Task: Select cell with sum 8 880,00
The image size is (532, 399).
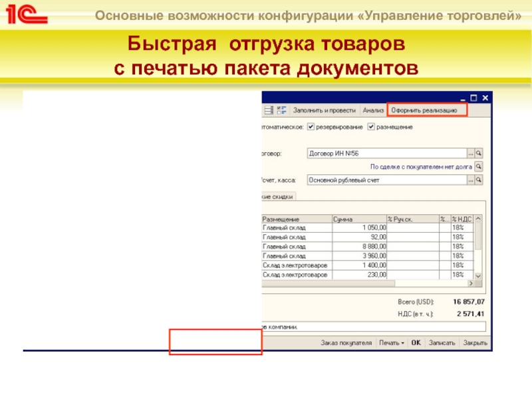Action: pos(360,246)
